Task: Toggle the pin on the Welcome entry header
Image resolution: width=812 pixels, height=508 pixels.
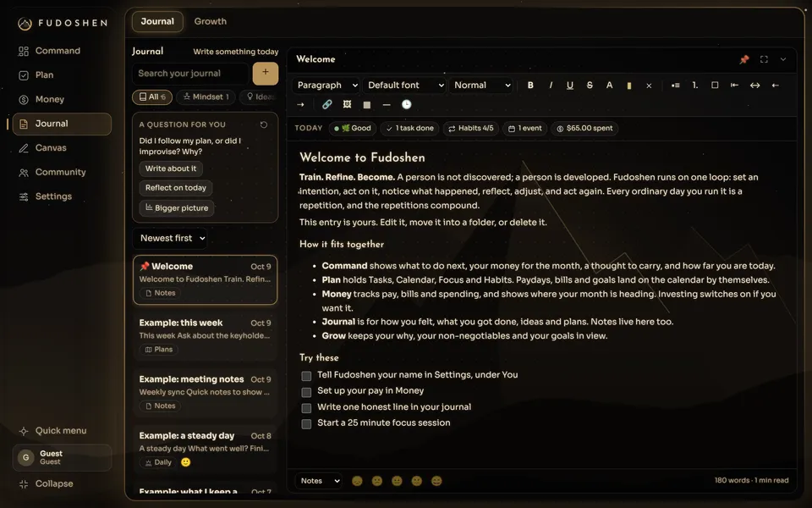Action: tap(744, 59)
